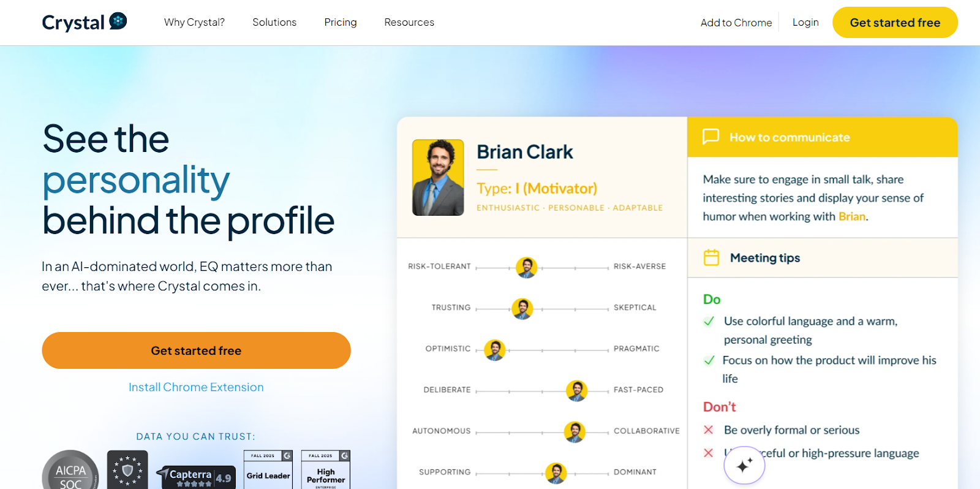Click the How to communicate header
980x489 pixels.
point(823,137)
